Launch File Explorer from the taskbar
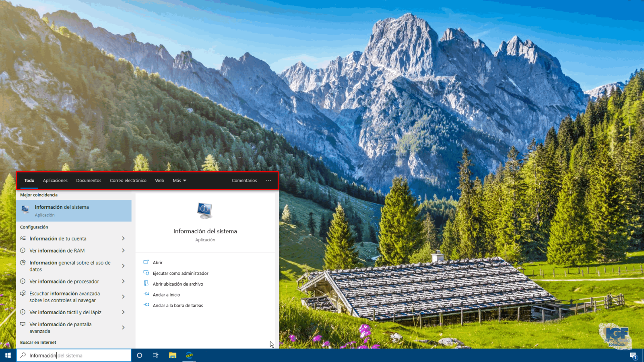 pos(173,355)
